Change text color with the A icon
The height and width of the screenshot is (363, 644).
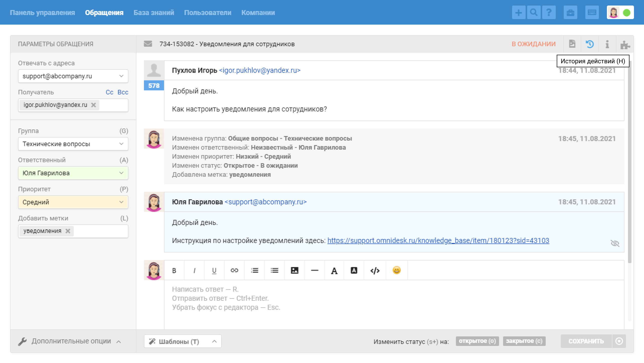click(x=334, y=271)
